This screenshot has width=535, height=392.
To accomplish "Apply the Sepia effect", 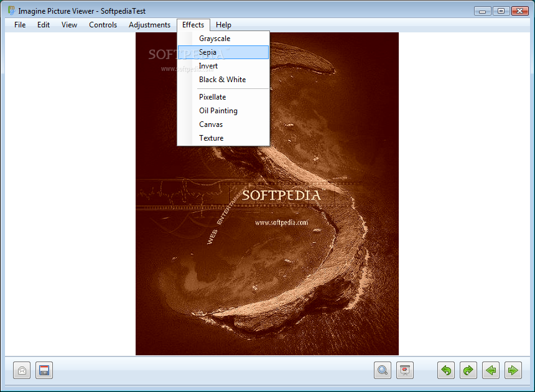I will (x=223, y=52).
